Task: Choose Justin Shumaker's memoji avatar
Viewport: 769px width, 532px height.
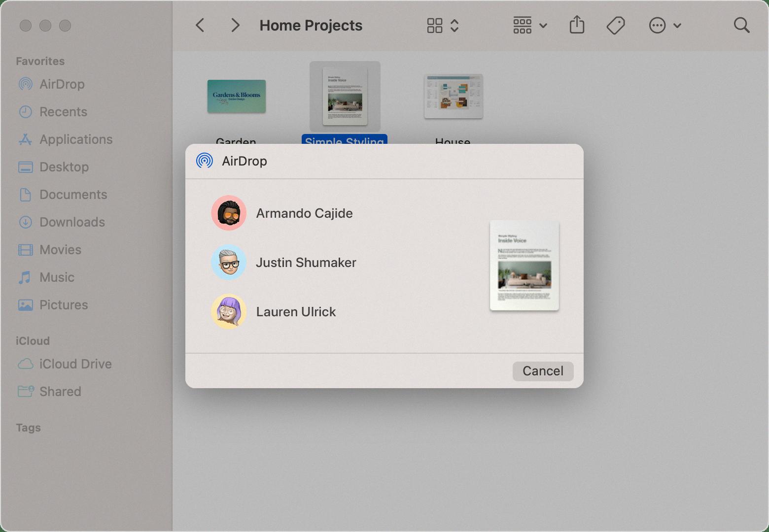Action: [229, 262]
